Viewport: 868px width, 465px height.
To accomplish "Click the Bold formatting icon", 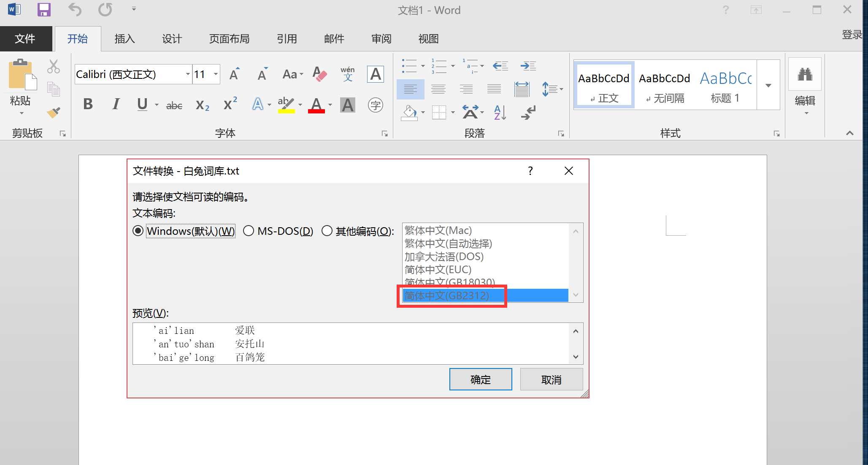I will (x=88, y=104).
